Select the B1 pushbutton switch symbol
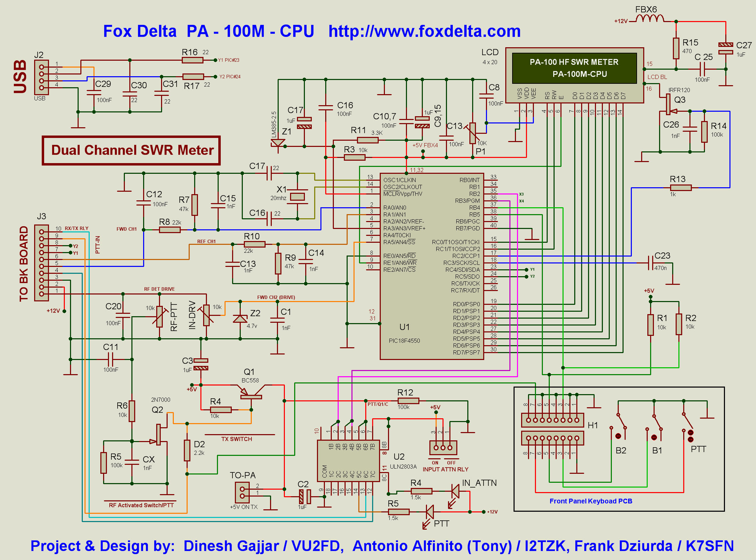This screenshot has height=560, width=756. [x=655, y=427]
